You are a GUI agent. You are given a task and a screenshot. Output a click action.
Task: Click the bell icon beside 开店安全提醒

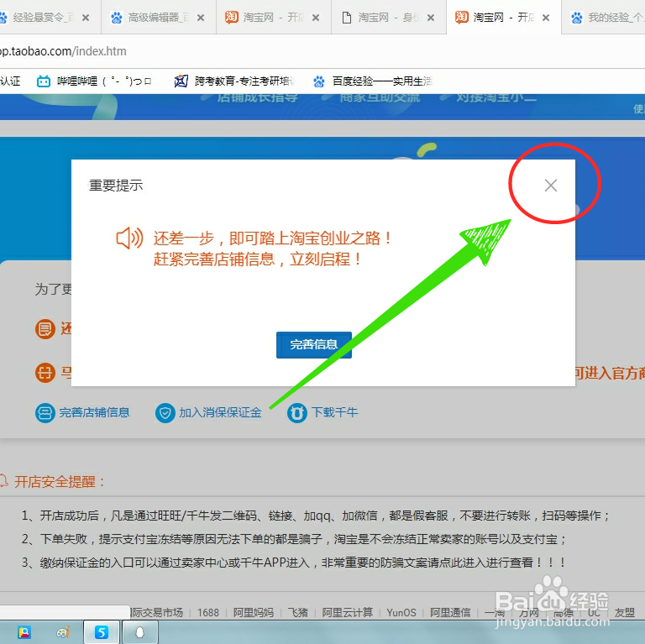[3, 481]
